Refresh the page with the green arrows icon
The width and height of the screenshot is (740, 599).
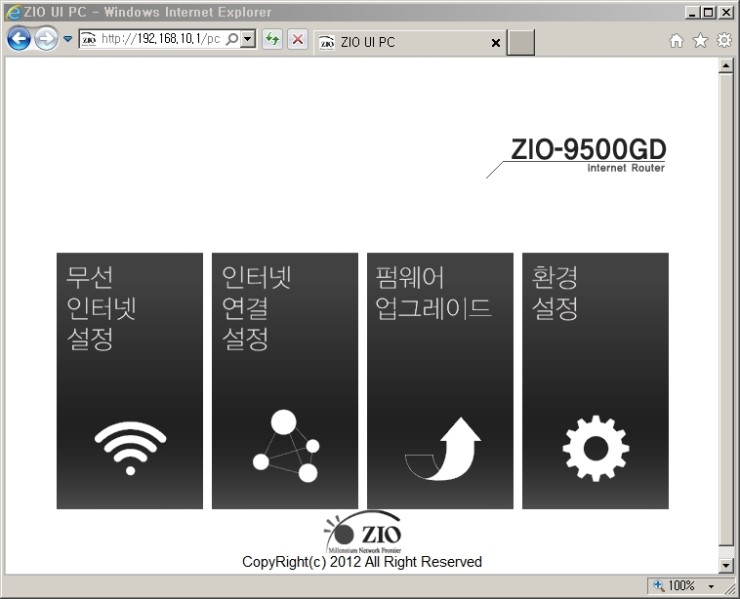click(x=272, y=41)
